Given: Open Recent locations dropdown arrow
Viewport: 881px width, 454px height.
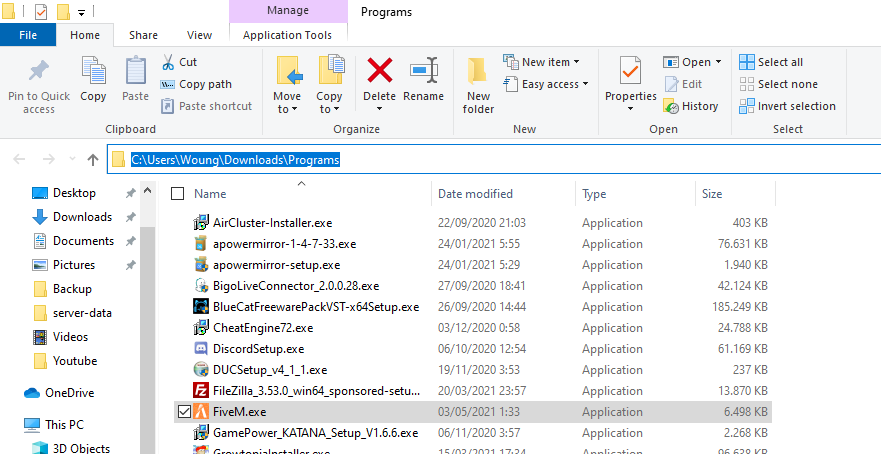Looking at the screenshot, I should tap(72, 160).
